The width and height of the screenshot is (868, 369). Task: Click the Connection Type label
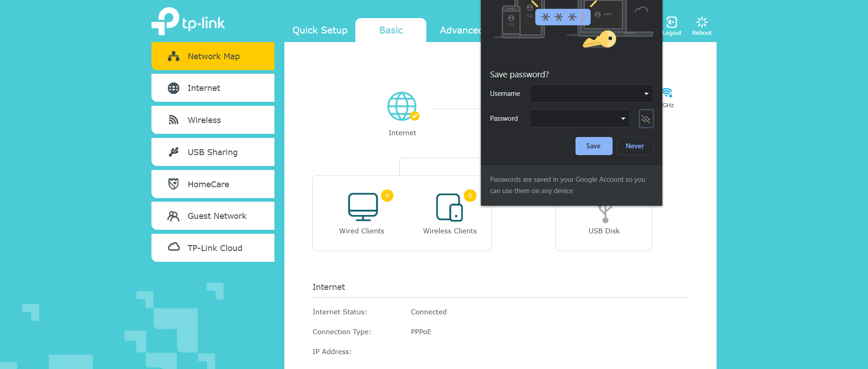[342, 332]
